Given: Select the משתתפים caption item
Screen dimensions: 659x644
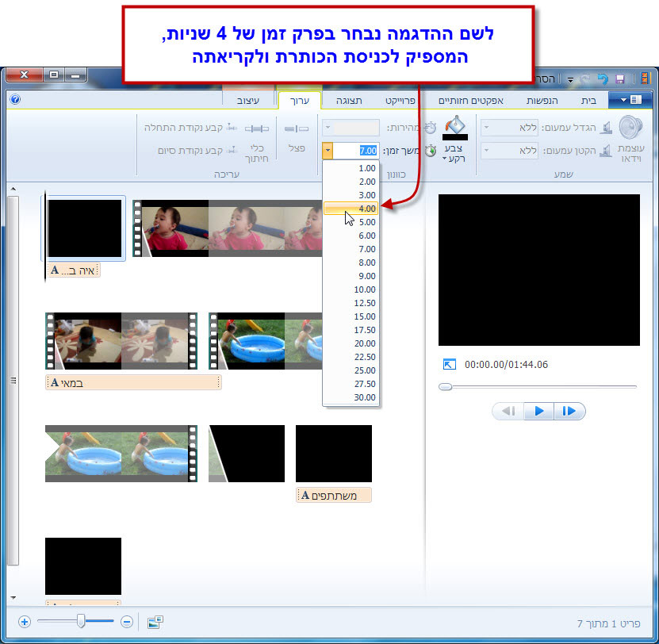Looking at the screenshot, I should 334,495.
